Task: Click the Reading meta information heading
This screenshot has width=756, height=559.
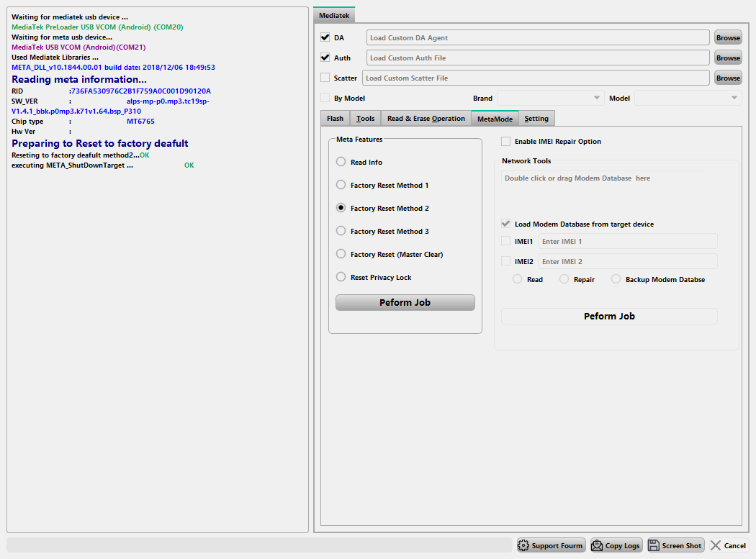Action: click(79, 80)
